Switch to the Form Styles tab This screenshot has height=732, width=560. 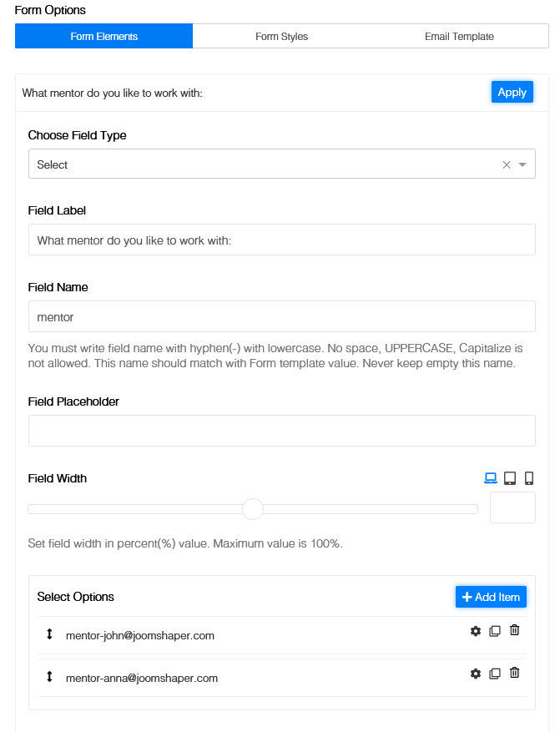pyautogui.click(x=281, y=37)
